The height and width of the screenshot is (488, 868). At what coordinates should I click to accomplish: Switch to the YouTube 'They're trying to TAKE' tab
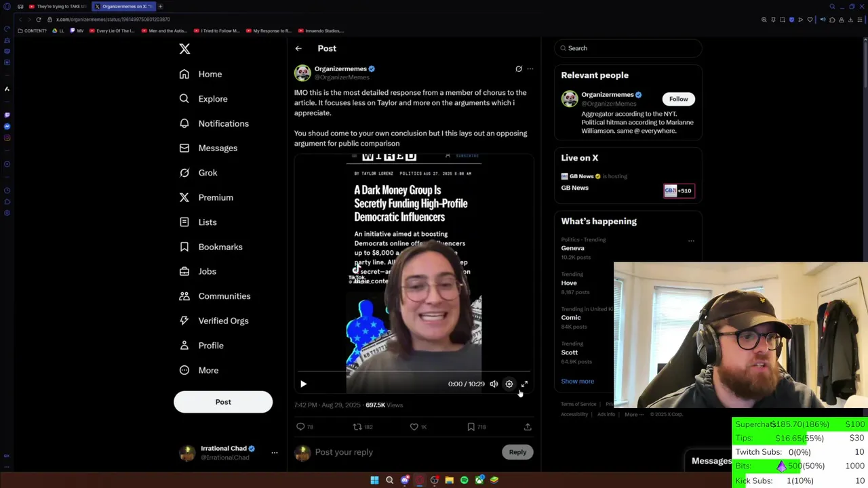(x=58, y=6)
